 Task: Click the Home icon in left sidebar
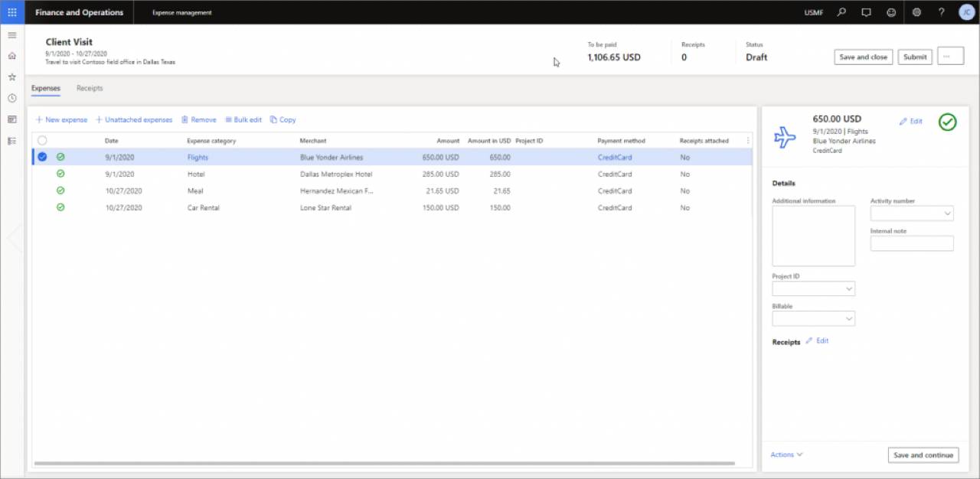[x=11, y=56]
